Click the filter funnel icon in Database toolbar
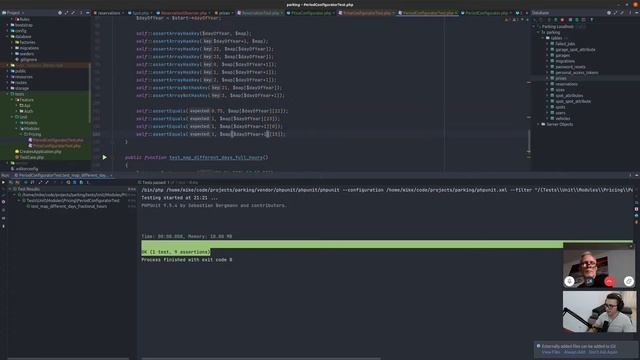640x360 pixels. point(592,20)
